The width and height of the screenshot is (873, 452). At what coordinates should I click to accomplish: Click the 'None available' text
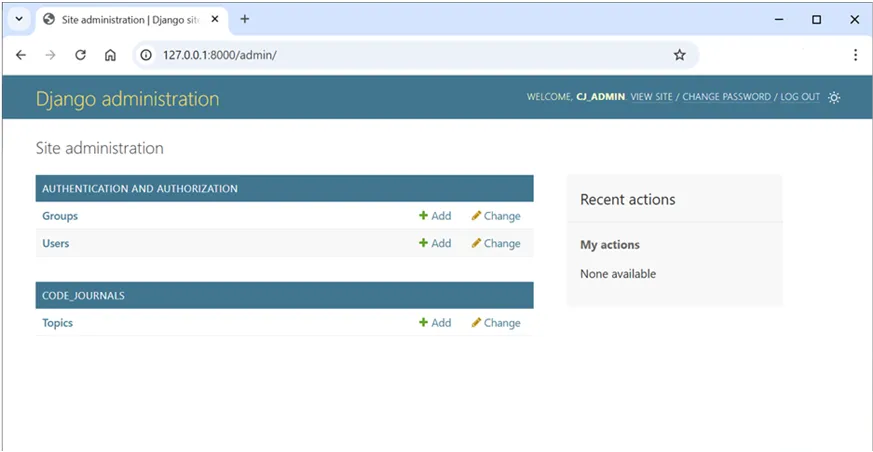[618, 274]
